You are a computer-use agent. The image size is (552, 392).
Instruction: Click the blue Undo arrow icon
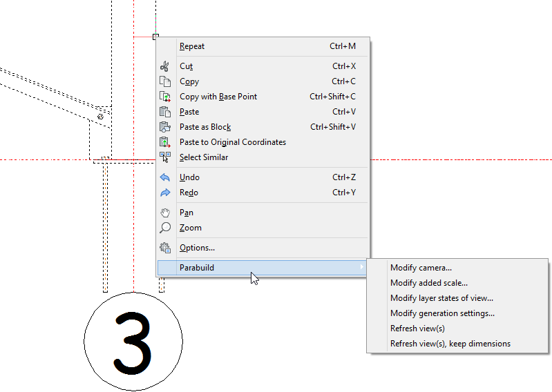tap(164, 177)
